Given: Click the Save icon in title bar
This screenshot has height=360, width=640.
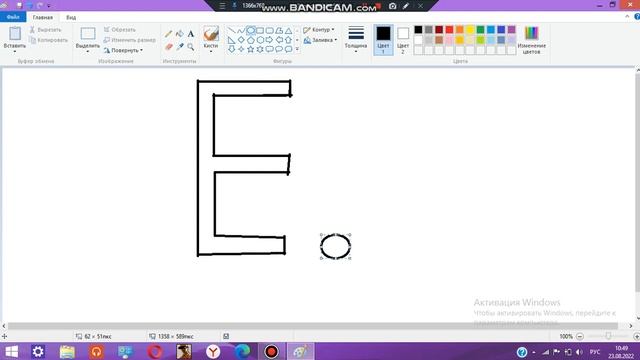Looking at the screenshot, I should click(x=19, y=6).
